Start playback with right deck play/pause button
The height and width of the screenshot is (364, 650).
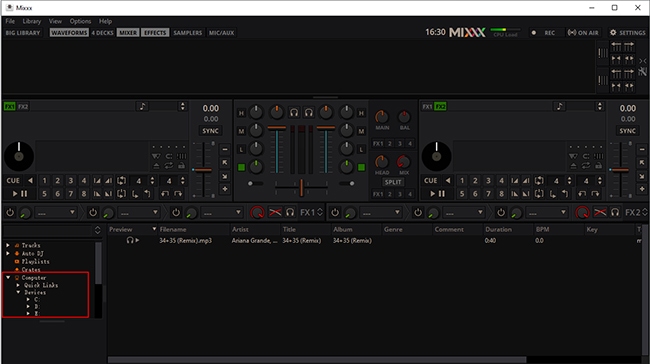(437, 193)
